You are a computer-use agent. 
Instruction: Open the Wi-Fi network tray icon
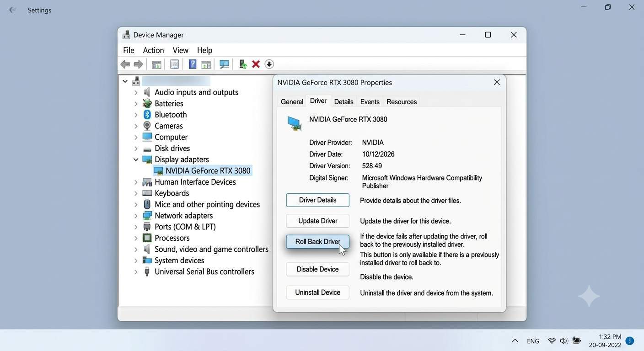coord(552,341)
